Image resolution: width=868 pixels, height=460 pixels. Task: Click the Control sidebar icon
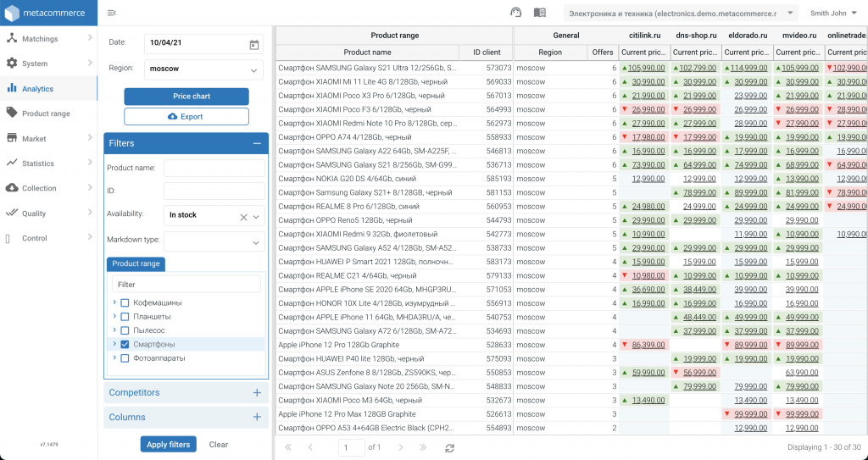pyautogui.click(x=8, y=238)
